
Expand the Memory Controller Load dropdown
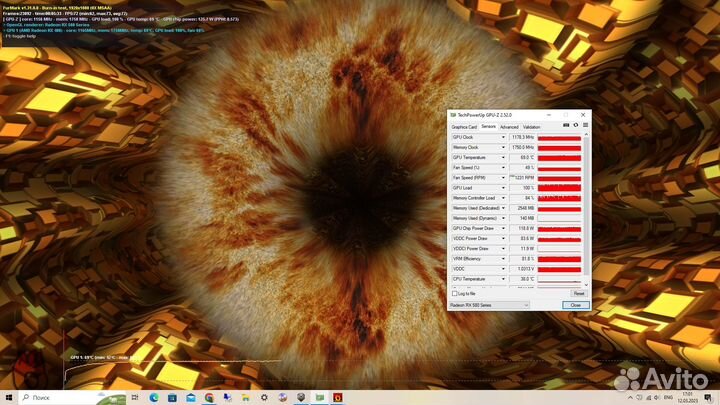point(503,198)
